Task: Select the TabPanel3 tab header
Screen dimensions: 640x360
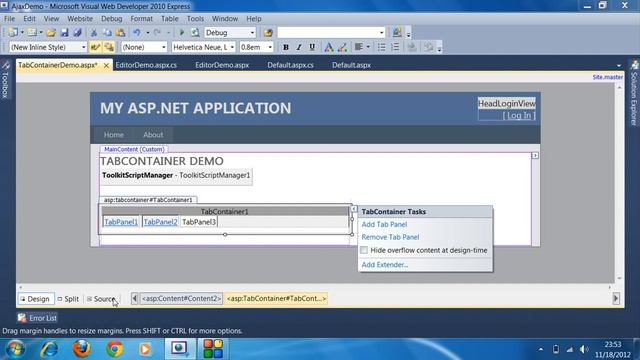Action: [199, 222]
